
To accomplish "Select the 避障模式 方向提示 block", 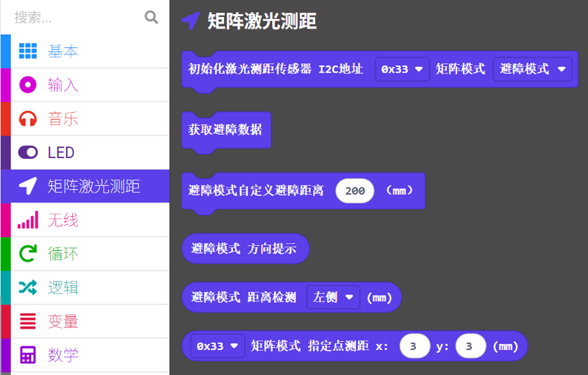I will tap(244, 249).
